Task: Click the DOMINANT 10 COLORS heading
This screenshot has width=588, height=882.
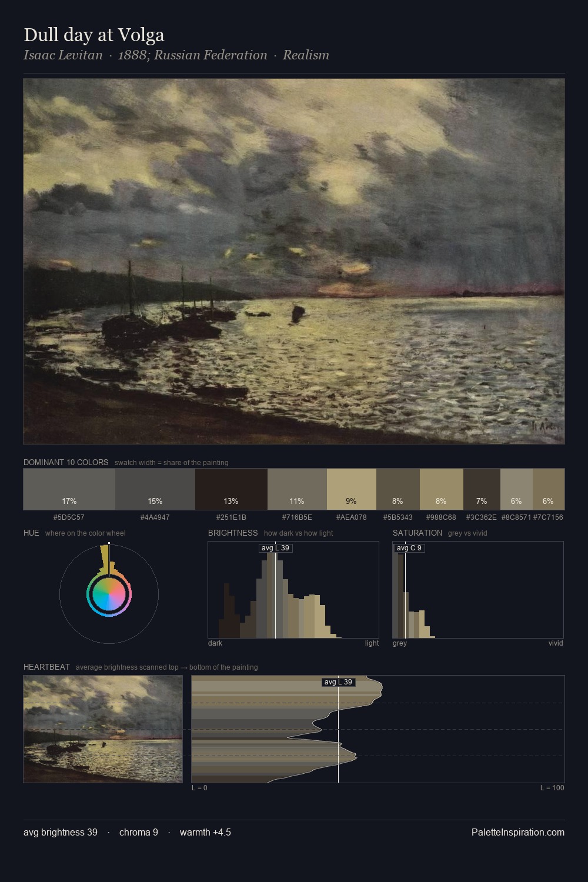Action: [66, 462]
